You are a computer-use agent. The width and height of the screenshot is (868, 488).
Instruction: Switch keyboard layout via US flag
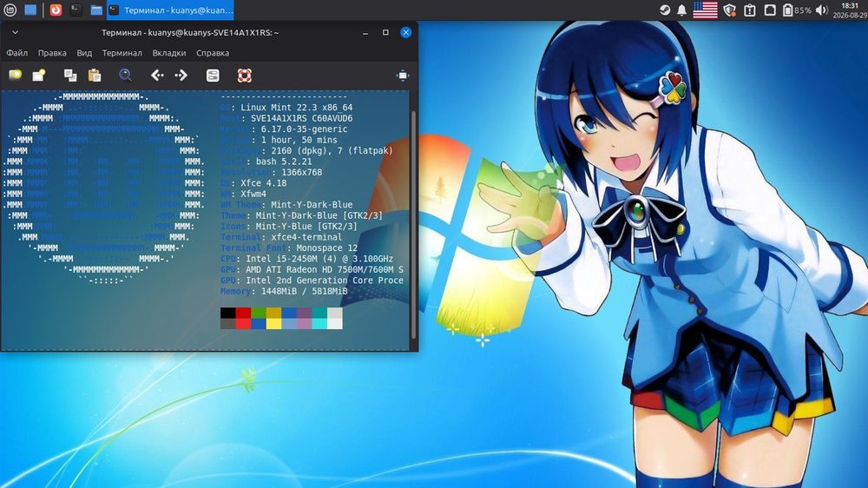pos(705,10)
